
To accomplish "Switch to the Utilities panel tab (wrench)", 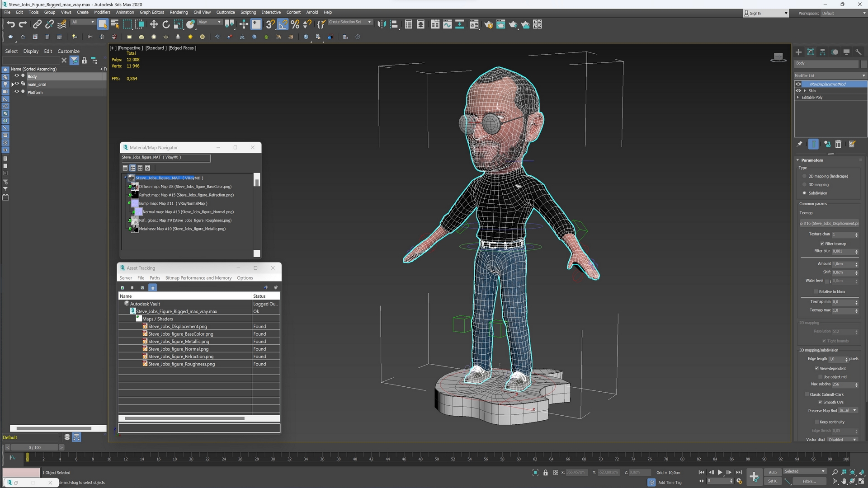I will click(859, 52).
